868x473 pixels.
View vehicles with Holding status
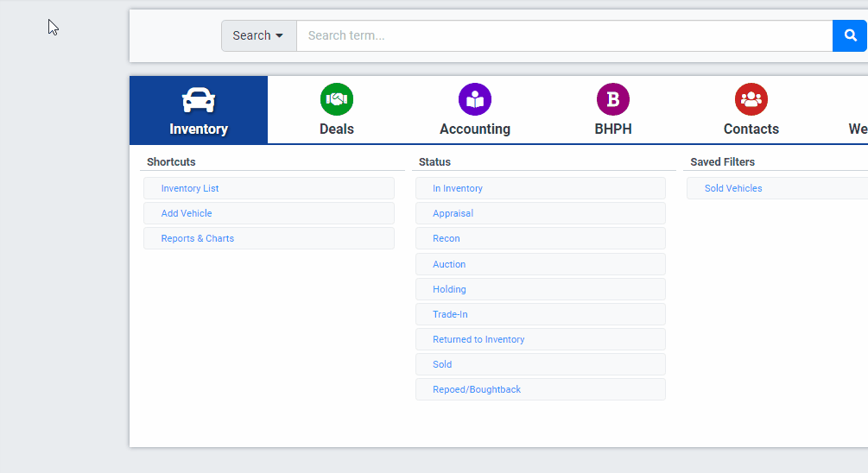coord(449,289)
